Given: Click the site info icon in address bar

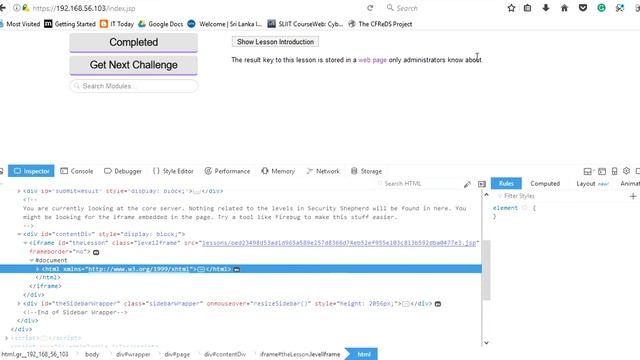Looking at the screenshot, I should [x=16, y=8].
